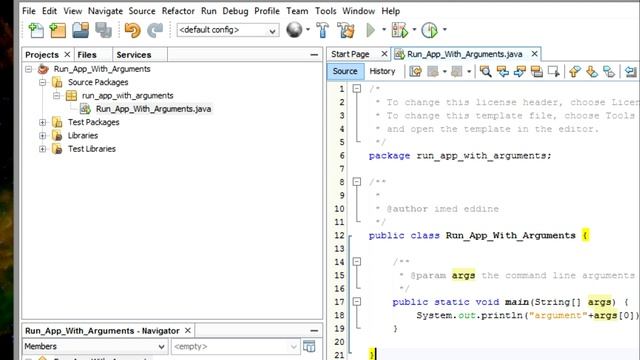The height and width of the screenshot is (360, 640).
Task: Click the Save All toolbar icon
Action: (103, 30)
